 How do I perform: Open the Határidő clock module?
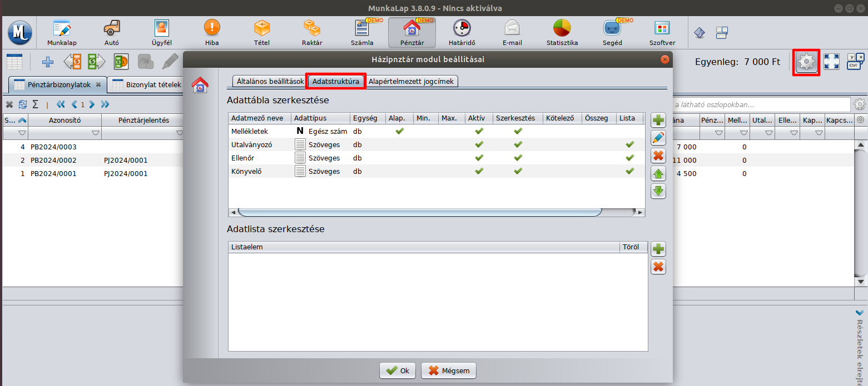(x=462, y=32)
